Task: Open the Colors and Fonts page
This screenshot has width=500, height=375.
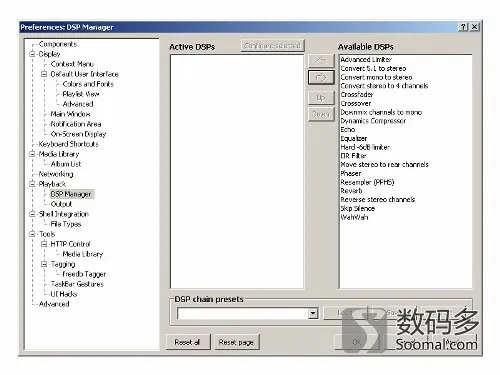Action: click(x=88, y=84)
